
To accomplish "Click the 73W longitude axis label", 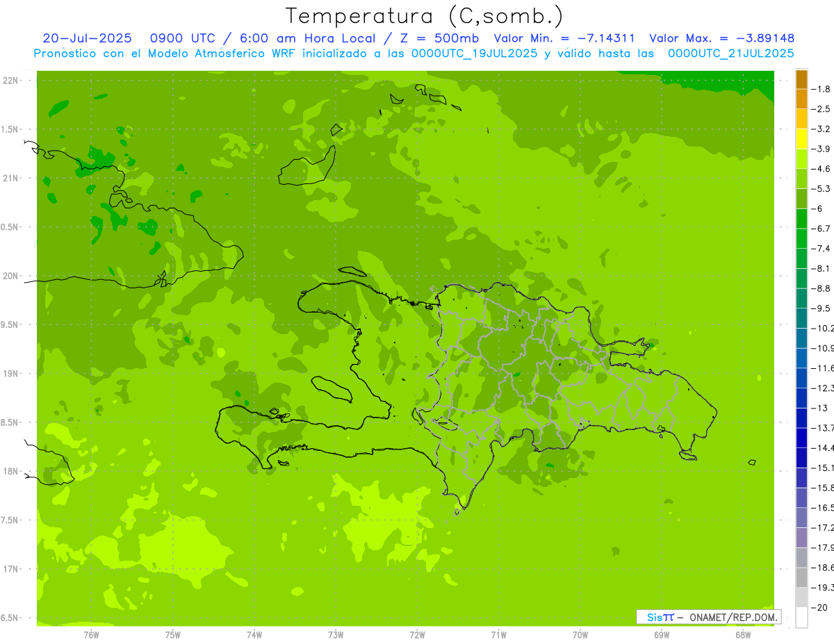I will tap(336, 635).
